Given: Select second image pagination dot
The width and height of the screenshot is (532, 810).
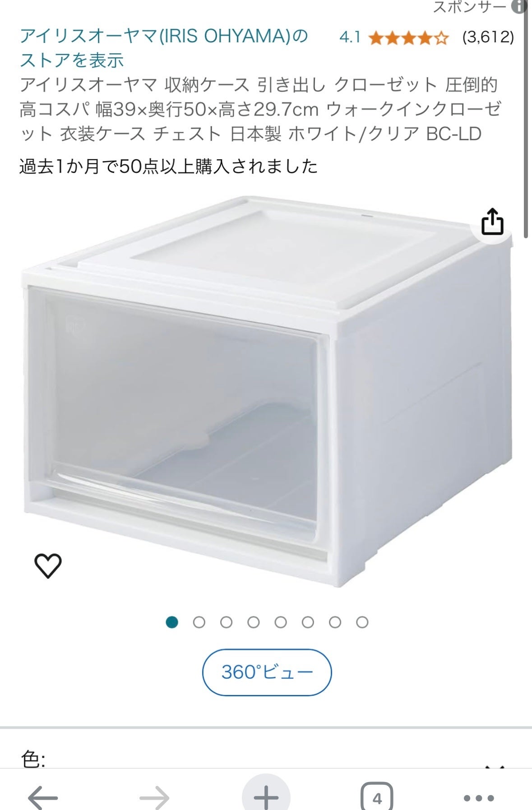Looking at the screenshot, I should (x=199, y=623).
